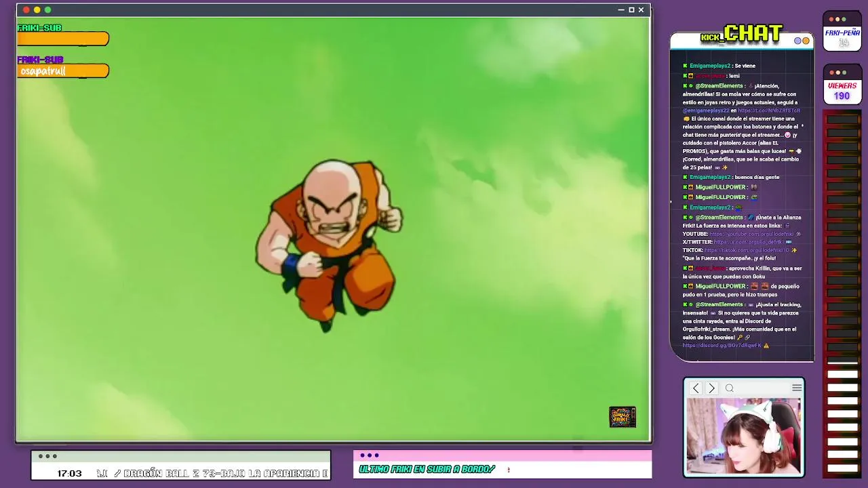Click the 'aprovecha Krillin' chat message
The image size is (868, 488).
pos(743,272)
